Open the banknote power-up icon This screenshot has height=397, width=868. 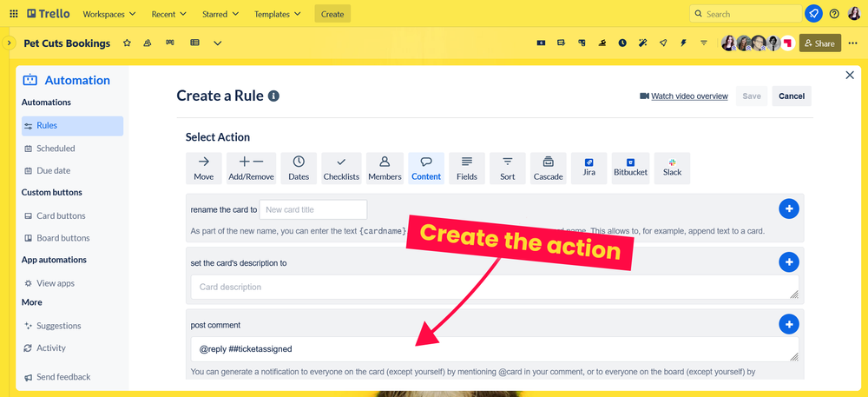(542, 43)
